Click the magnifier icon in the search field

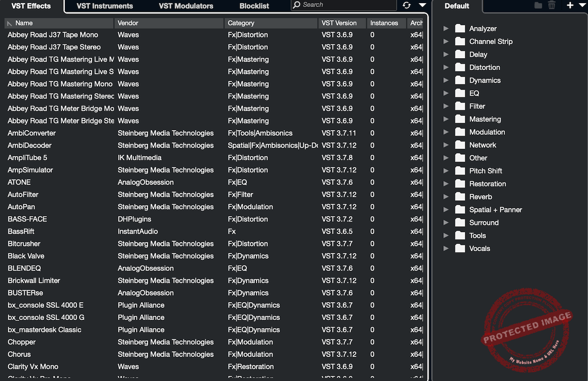pos(297,5)
